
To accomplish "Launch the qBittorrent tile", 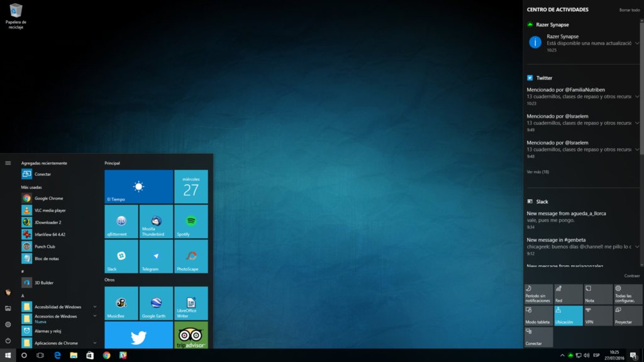I will pyautogui.click(x=121, y=222).
